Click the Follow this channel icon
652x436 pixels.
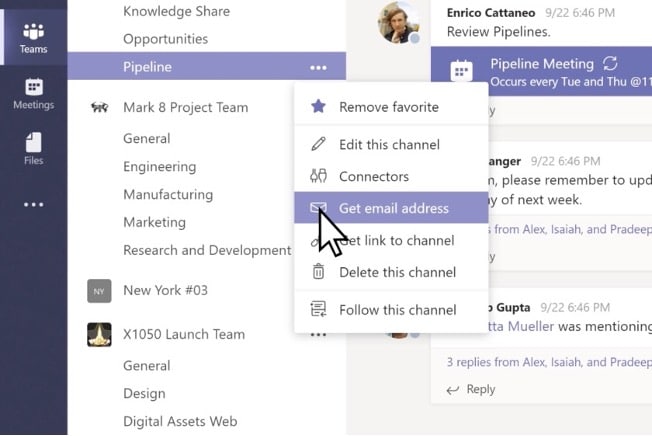pos(318,309)
